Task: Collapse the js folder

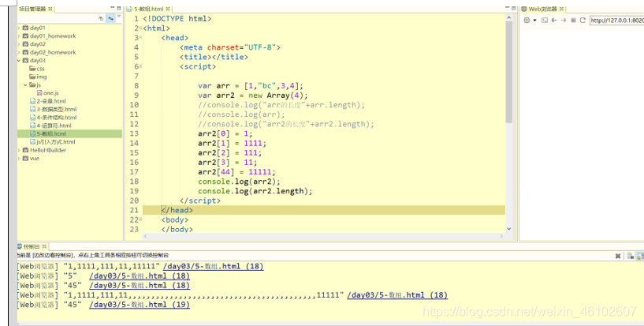Action: (x=25, y=85)
